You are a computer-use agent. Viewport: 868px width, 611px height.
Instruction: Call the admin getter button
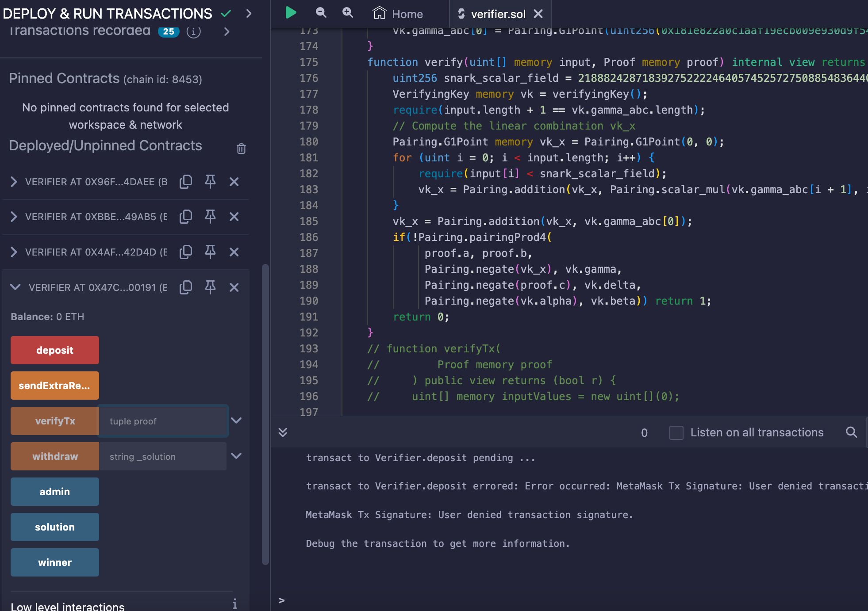tap(55, 492)
